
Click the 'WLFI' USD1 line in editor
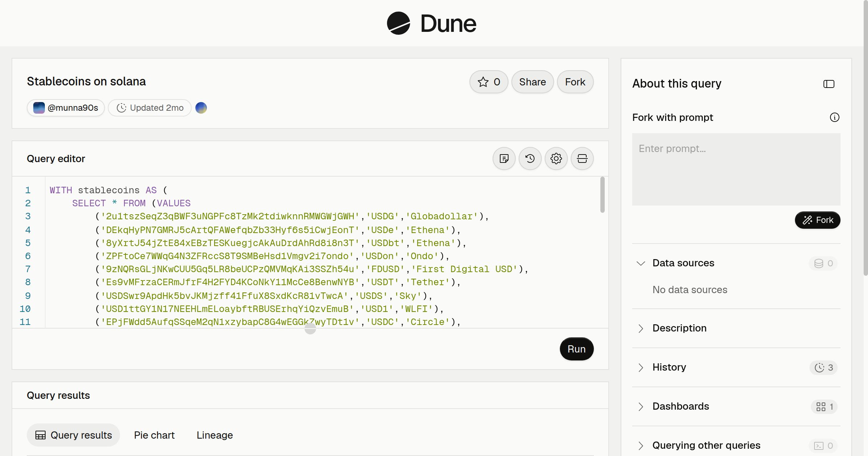click(x=269, y=309)
